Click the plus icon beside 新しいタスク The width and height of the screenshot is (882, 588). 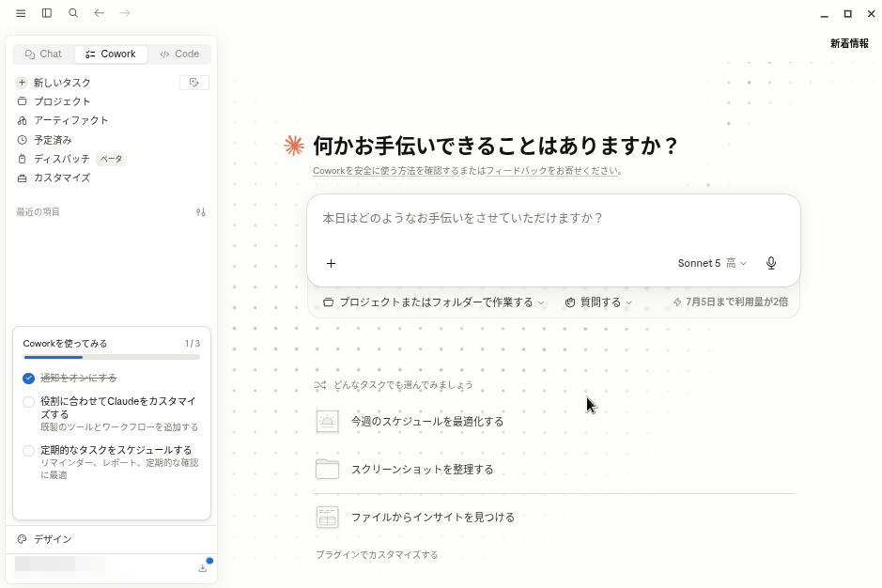tap(22, 83)
